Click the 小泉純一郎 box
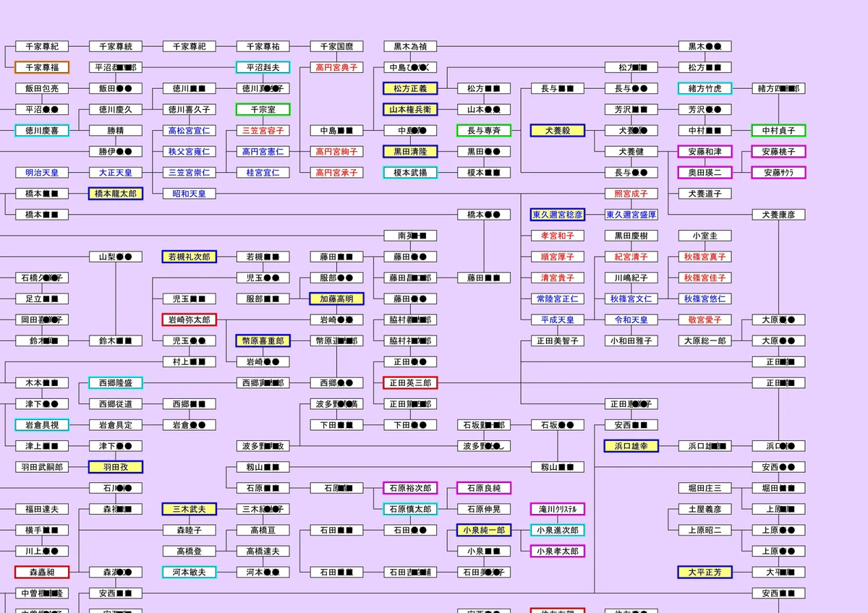Viewport: 868px width, 613px height. point(485,530)
